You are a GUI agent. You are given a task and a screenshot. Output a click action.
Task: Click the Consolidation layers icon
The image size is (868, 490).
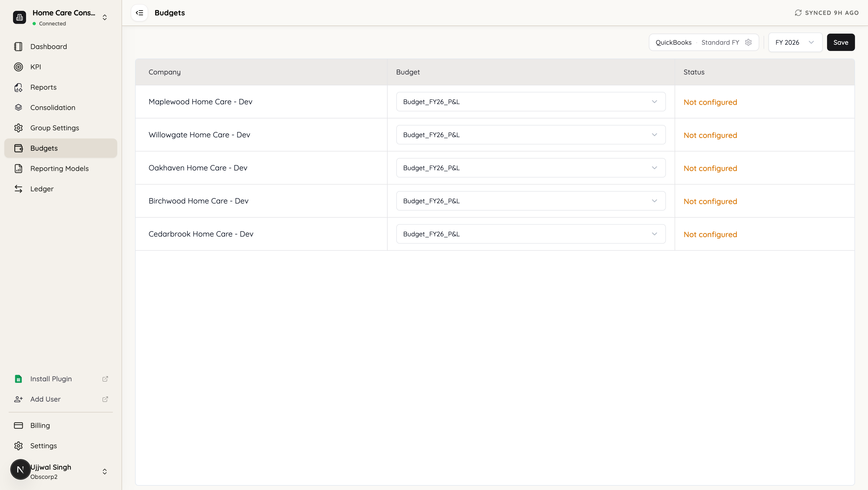tap(18, 107)
